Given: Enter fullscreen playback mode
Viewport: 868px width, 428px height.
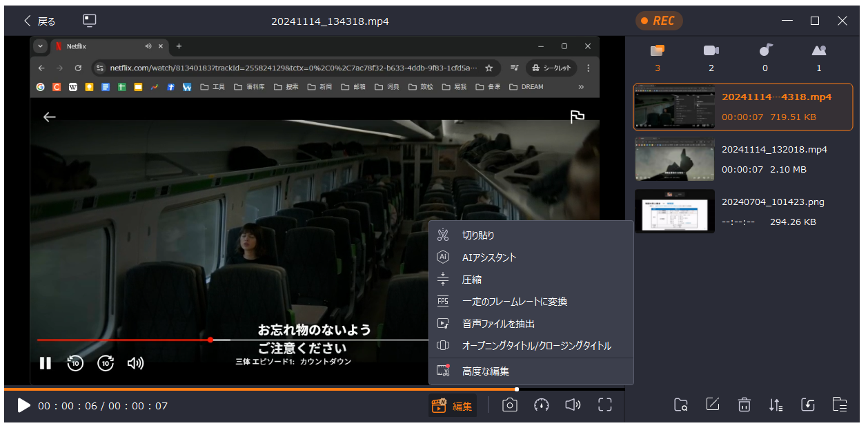Looking at the screenshot, I should [x=605, y=405].
